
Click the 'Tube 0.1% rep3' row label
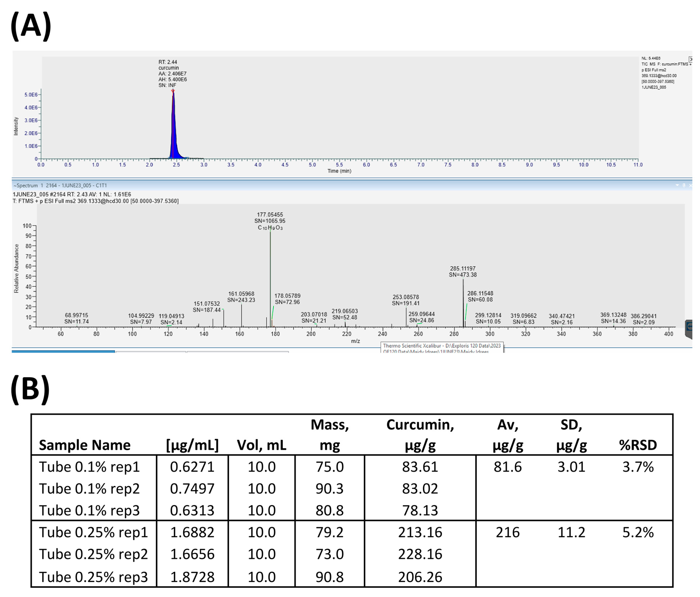click(89, 510)
